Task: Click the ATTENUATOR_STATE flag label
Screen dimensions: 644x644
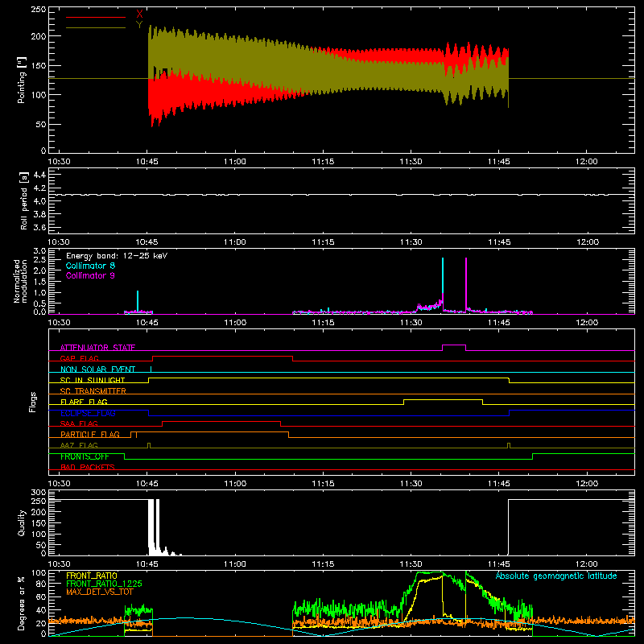Action: click(x=97, y=348)
